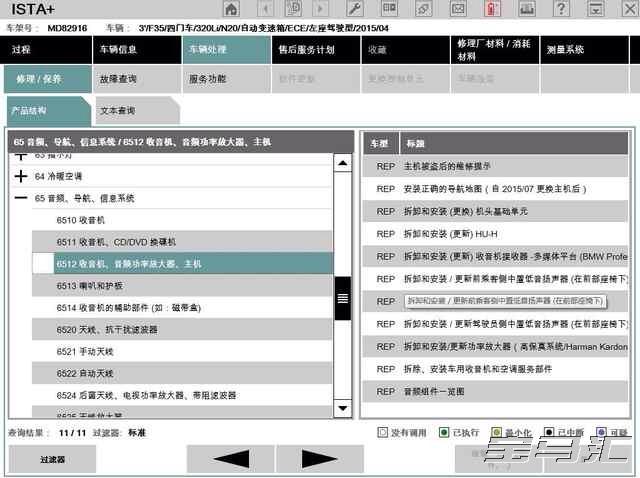Click the 没有调用 legend box
This screenshot has height=478, width=640.
[x=382, y=432]
